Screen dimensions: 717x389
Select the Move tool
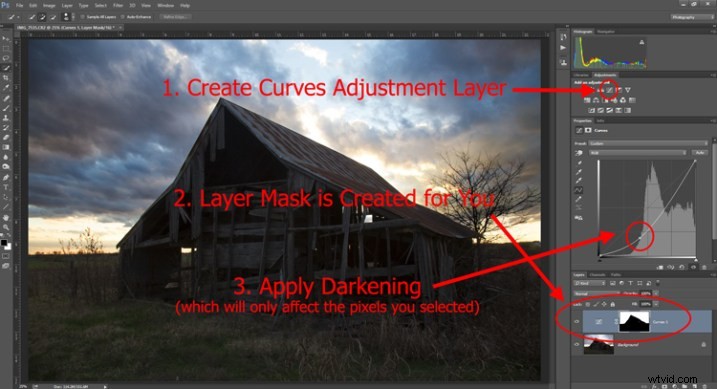click(5, 38)
